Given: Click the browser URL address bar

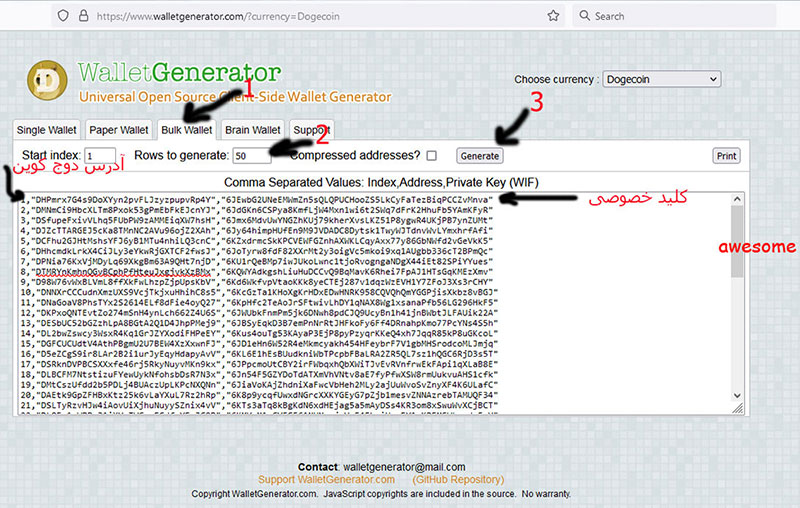Looking at the screenshot, I should click(x=300, y=16).
